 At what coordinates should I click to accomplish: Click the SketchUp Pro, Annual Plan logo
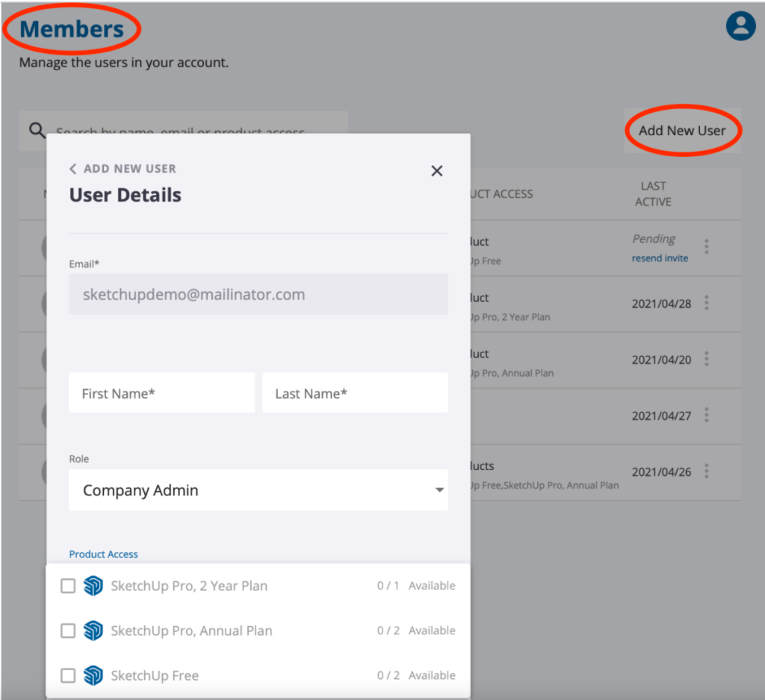pyautogui.click(x=93, y=631)
